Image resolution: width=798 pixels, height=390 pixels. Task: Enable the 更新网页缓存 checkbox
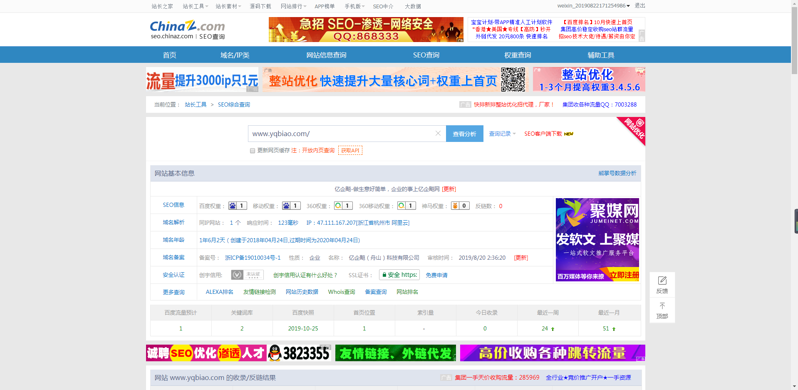[252, 151]
